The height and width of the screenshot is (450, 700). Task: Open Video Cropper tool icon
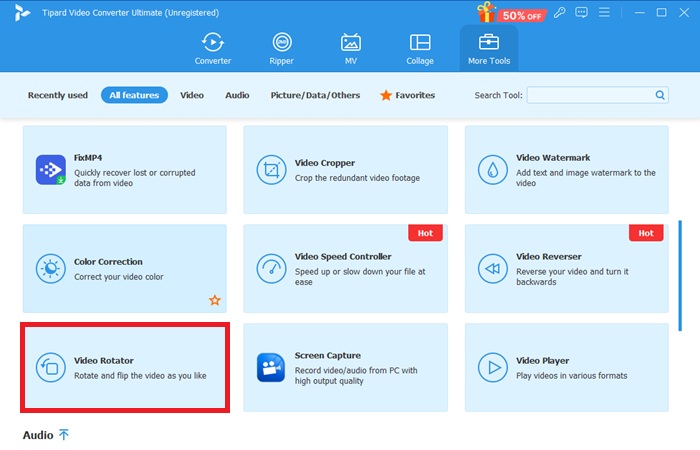pos(271,170)
